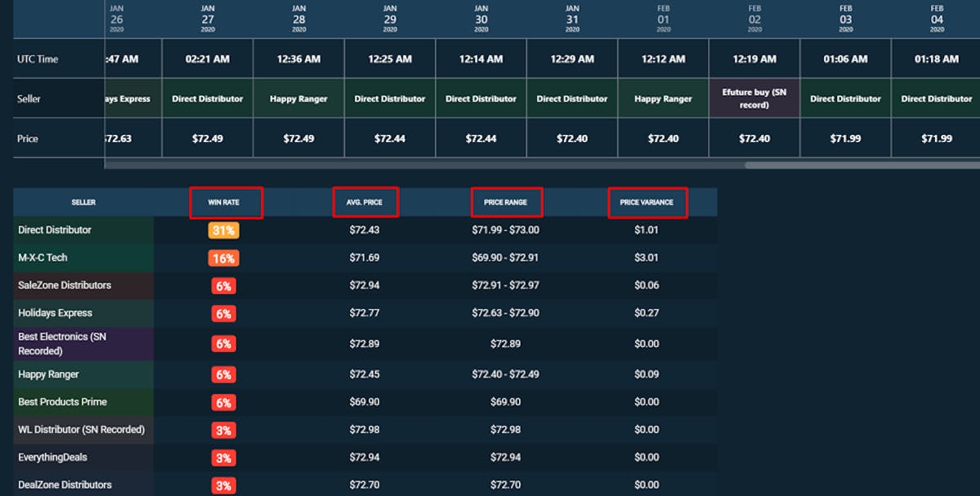This screenshot has height=496, width=980.
Task: Select the FEB 01 2020 date column header
Action: point(663,19)
